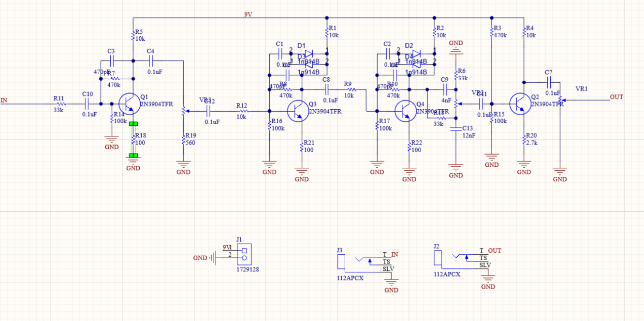
Task: Select resistor R20 2.7k
Action: 524,140
